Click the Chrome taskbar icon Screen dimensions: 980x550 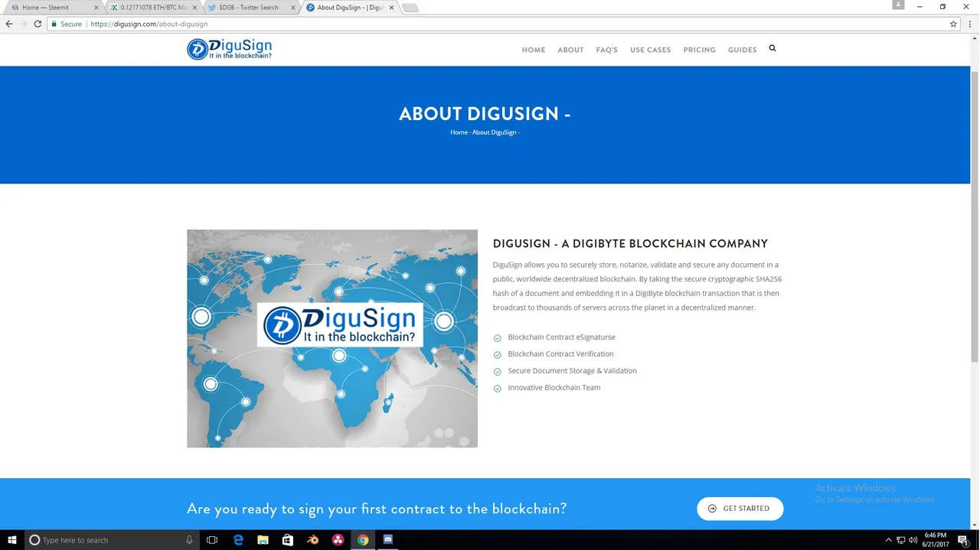(x=363, y=540)
